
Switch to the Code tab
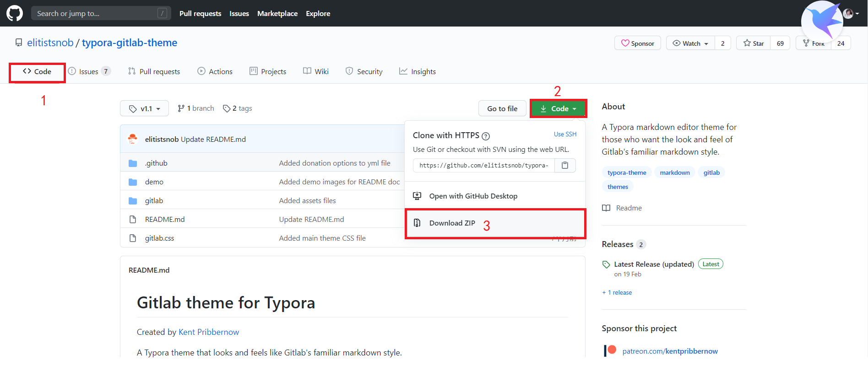click(37, 71)
